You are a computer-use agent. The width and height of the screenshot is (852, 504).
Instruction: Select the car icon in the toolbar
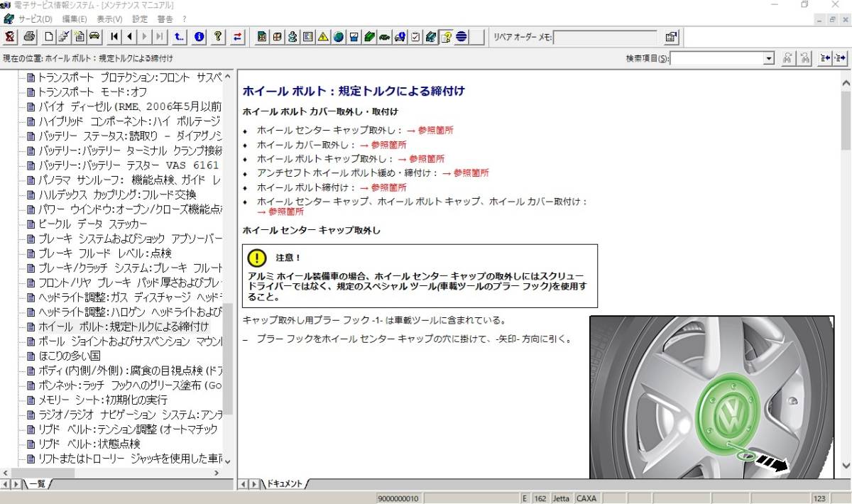click(x=94, y=37)
